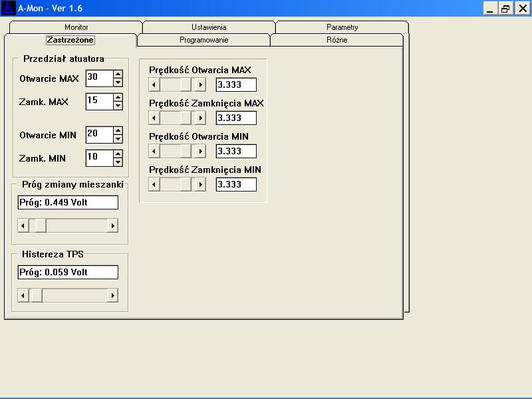Image resolution: width=532 pixels, height=399 pixels.
Task: Increase Otwarcie MIN value using up arrow
Action: click(x=118, y=131)
